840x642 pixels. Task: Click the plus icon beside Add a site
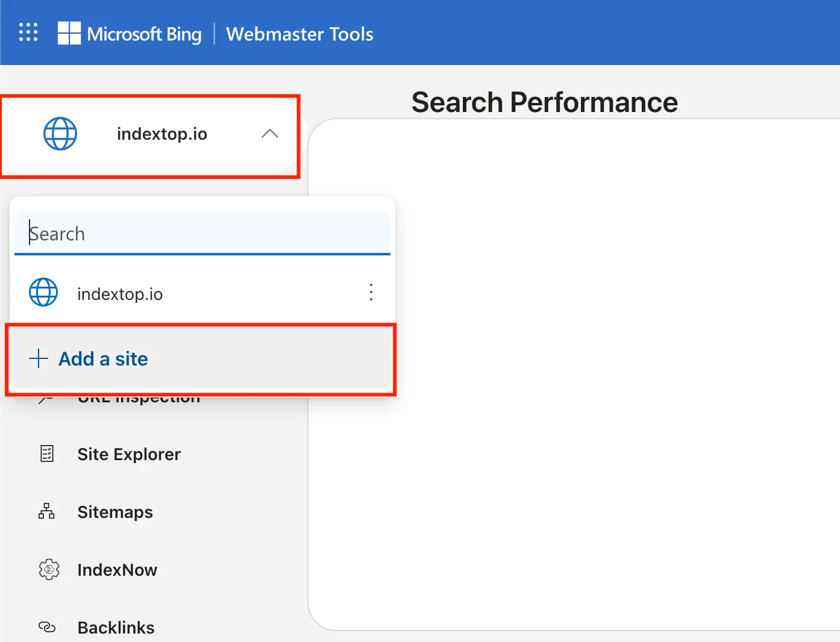pyautogui.click(x=39, y=358)
